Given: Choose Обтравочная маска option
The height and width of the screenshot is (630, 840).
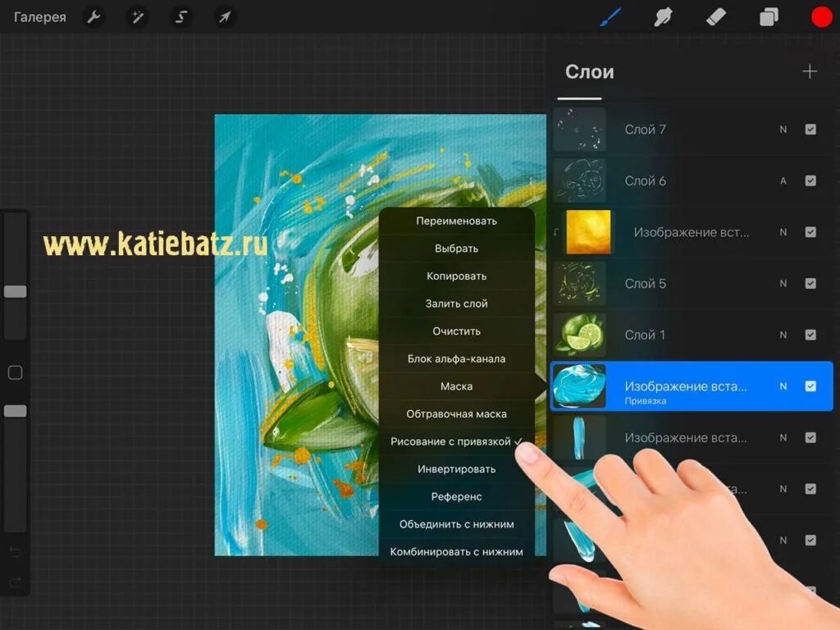Looking at the screenshot, I should point(456,414).
